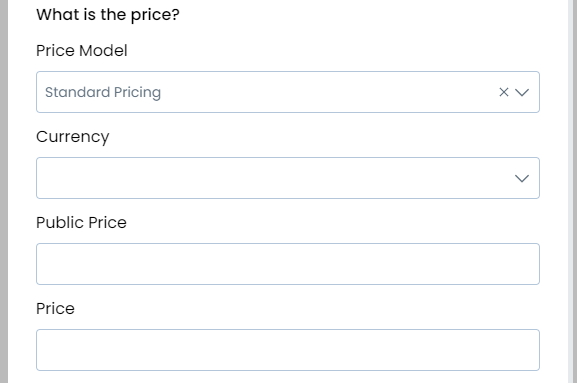The height and width of the screenshot is (383, 577).
Task: Focus the Public Price input field
Action: 288,264
